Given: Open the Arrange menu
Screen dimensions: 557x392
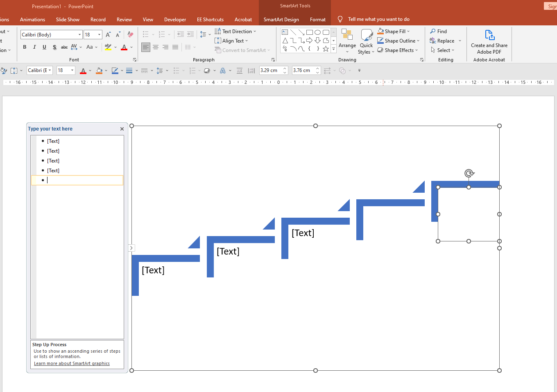Looking at the screenshot, I should [347, 41].
